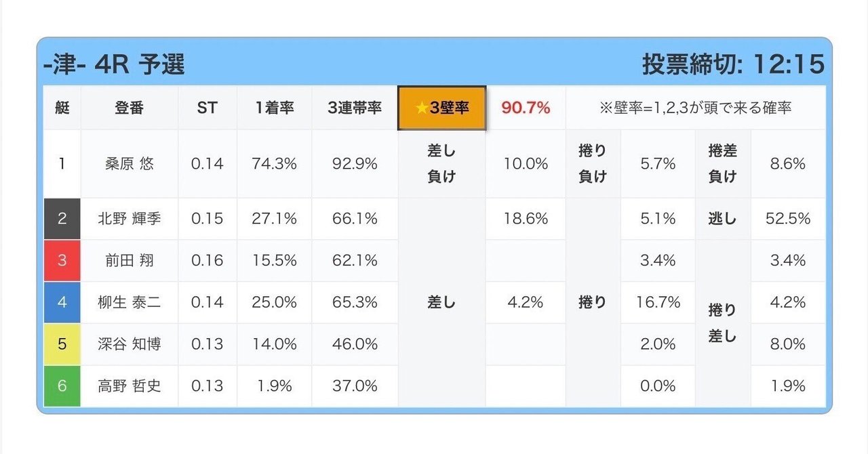868x454 pixels.
Task: Select the red boat number 3 cell
Action: (62, 260)
